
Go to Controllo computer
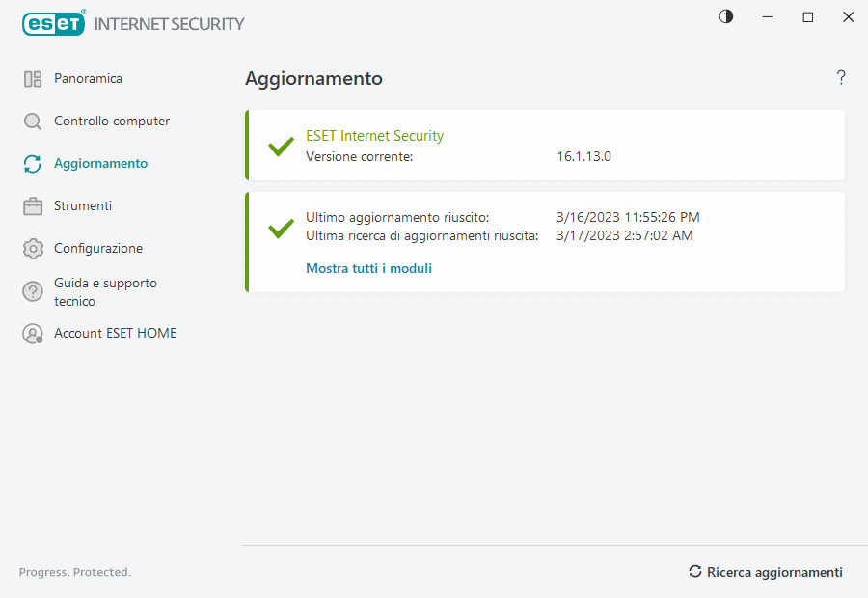tap(112, 122)
